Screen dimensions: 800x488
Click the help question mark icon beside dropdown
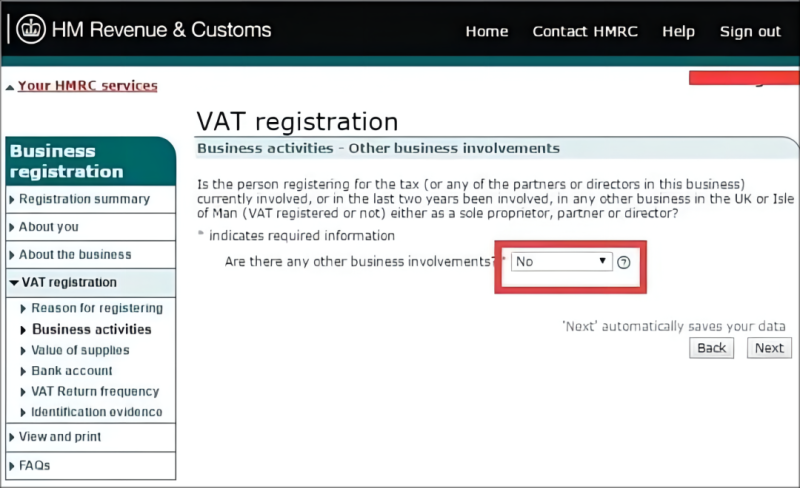[623, 262]
